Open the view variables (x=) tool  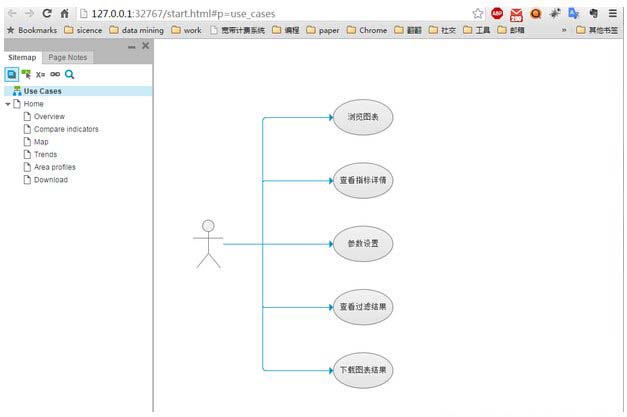coord(40,74)
